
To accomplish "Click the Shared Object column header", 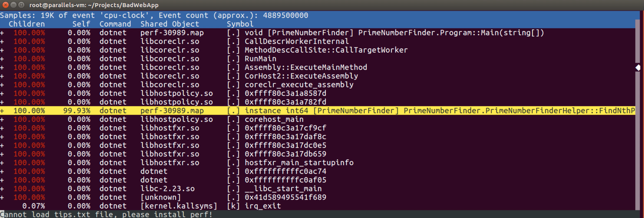I will click(x=169, y=24).
